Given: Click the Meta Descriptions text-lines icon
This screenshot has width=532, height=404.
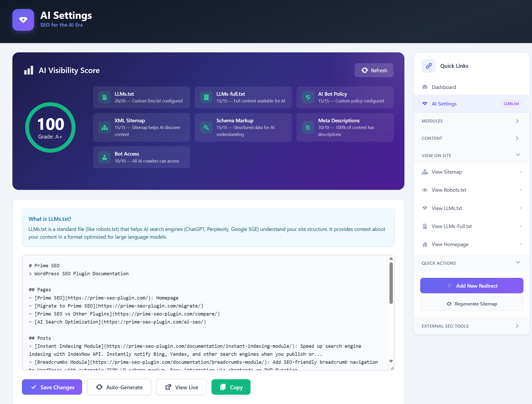Looking at the screenshot, I should [308, 127].
